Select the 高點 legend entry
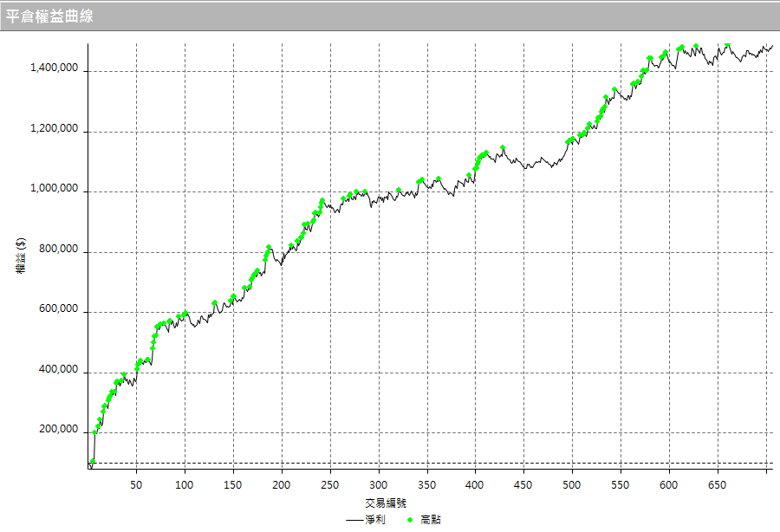 425,520
